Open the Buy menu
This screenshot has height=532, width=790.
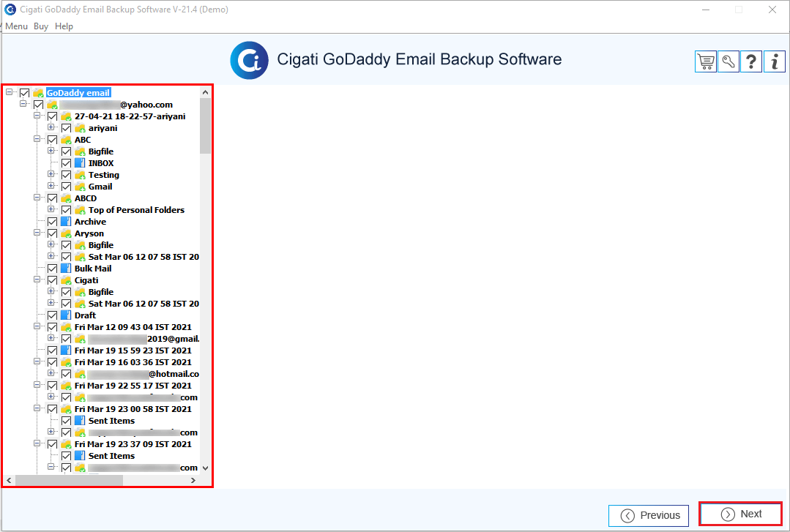pyautogui.click(x=41, y=26)
